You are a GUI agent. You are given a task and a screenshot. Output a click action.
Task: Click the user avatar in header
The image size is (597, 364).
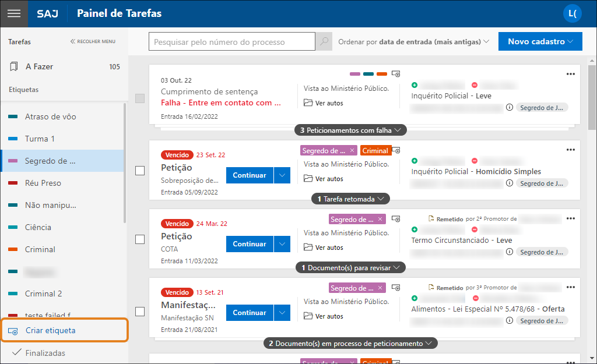click(x=571, y=13)
